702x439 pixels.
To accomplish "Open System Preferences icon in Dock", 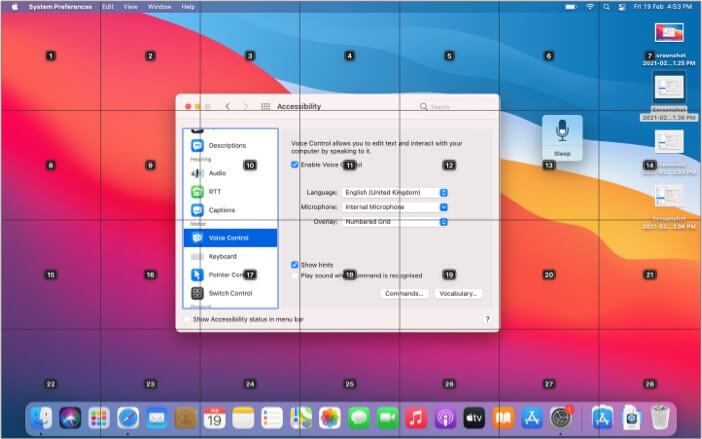I will [561, 418].
